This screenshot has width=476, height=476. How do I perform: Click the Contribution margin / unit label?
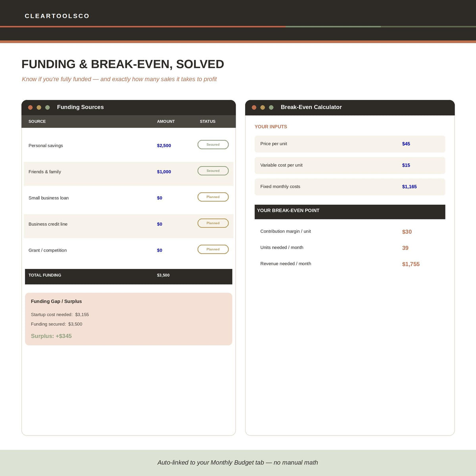[286, 231]
